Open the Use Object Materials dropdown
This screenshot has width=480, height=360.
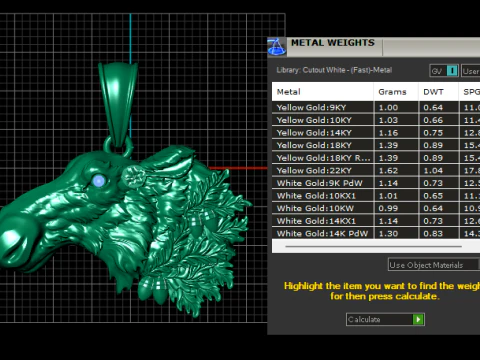point(434,265)
